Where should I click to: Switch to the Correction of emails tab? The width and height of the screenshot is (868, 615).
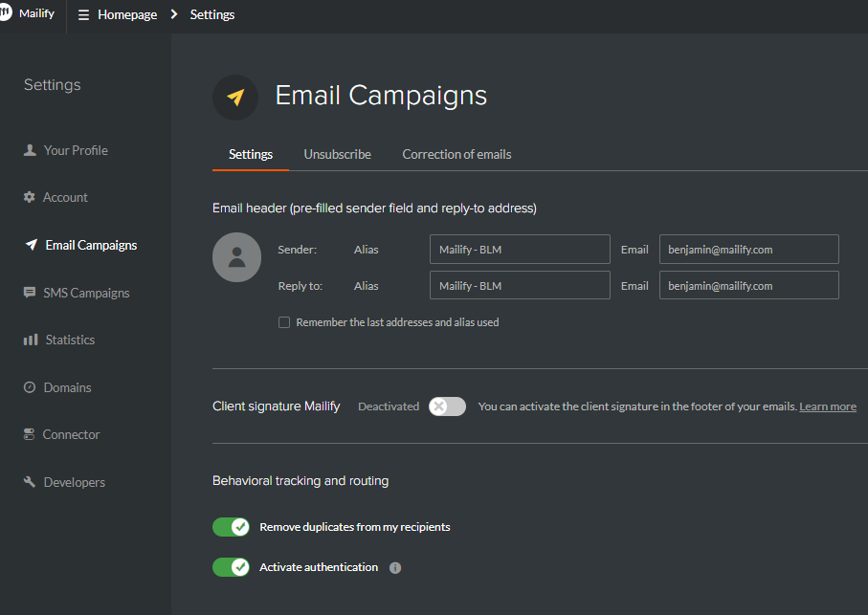point(456,154)
